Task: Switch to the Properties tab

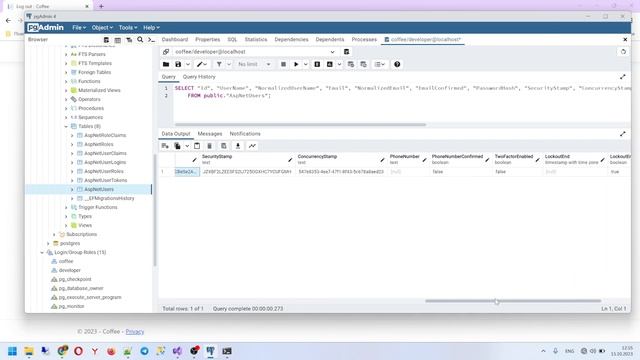Action: point(208,40)
